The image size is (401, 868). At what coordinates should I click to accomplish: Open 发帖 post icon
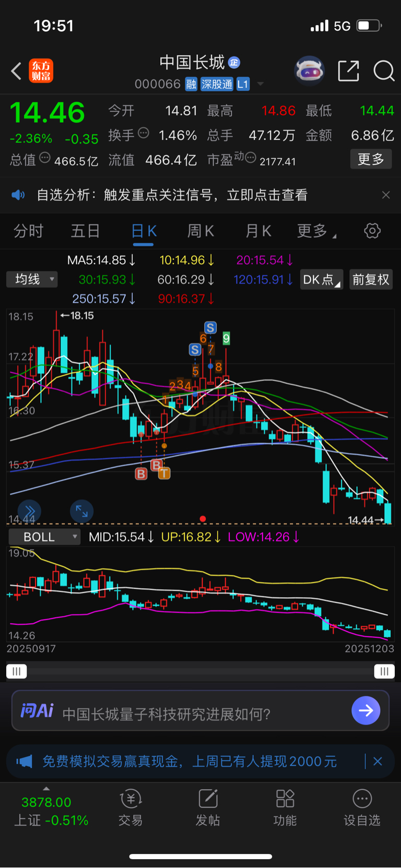coord(208,808)
